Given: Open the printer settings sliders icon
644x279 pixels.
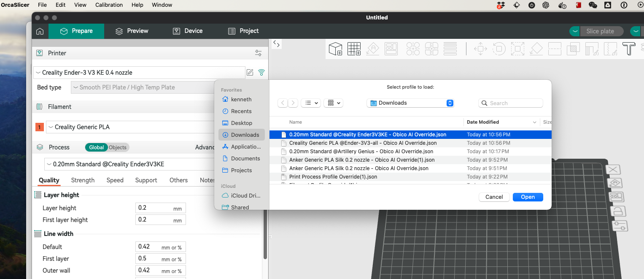Looking at the screenshot, I should pyautogui.click(x=259, y=53).
